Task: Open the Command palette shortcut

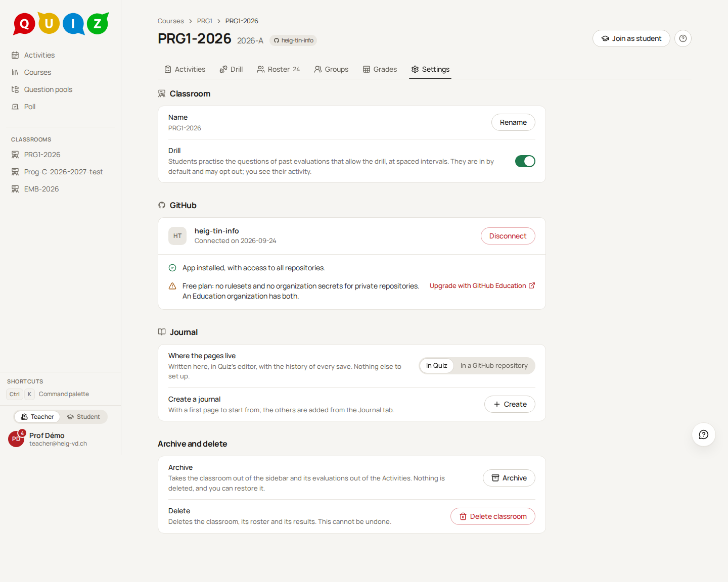Action: click(48, 394)
